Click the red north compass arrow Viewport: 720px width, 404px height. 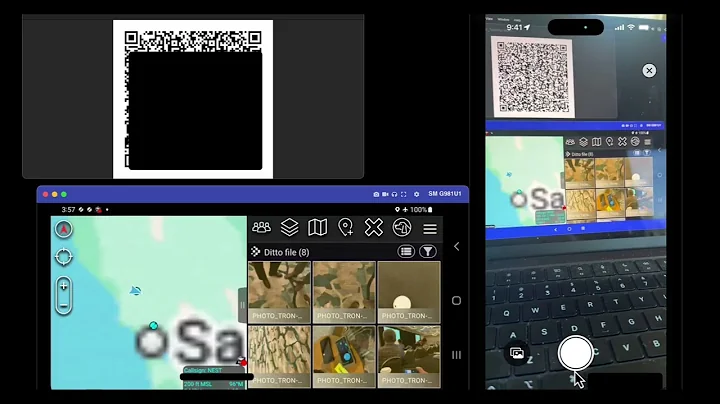point(64,229)
